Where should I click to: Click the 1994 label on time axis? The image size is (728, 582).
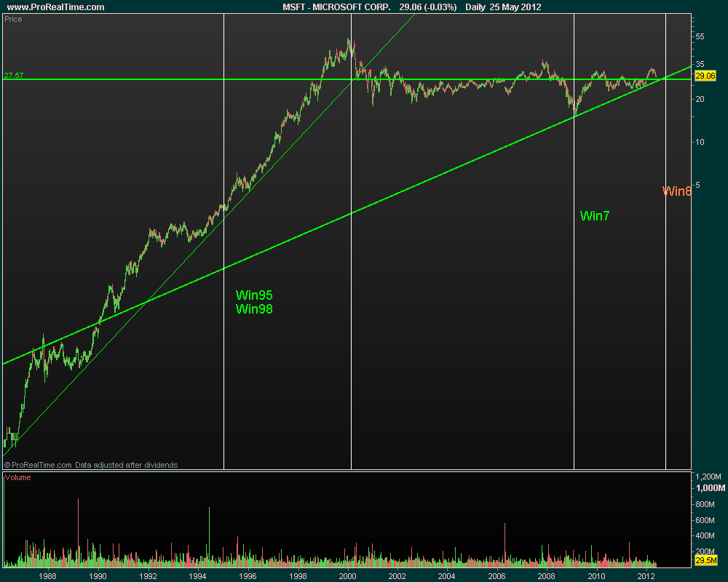click(198, 576)
